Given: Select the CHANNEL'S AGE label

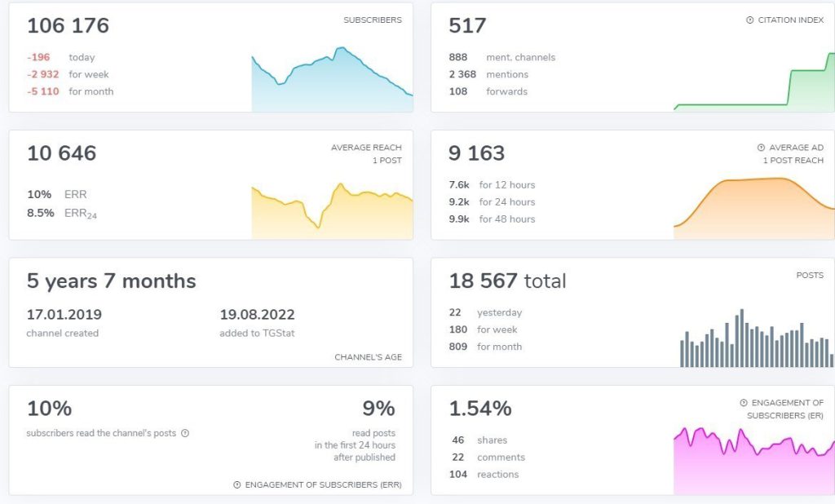Looking at the screenshot, I should (x=368, y=357).
